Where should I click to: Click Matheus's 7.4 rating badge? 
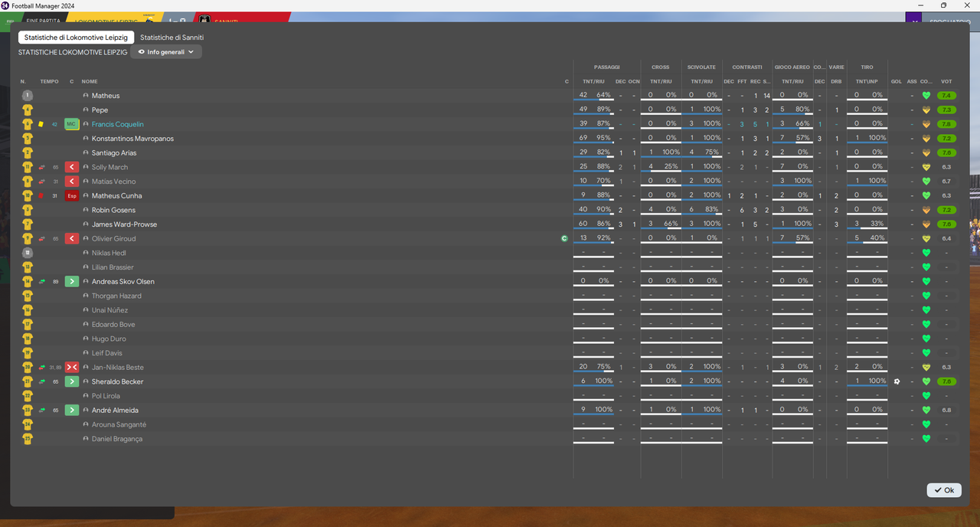tap(947, 96)
